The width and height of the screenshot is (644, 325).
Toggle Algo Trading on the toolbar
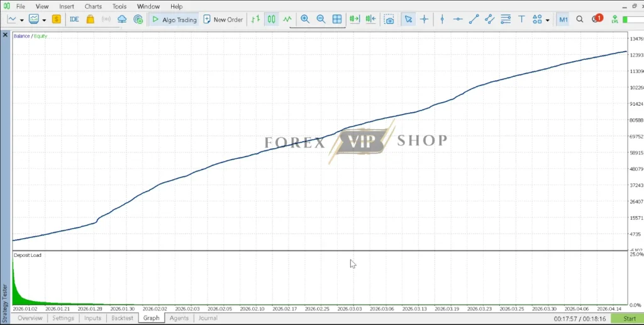[174, 20]
